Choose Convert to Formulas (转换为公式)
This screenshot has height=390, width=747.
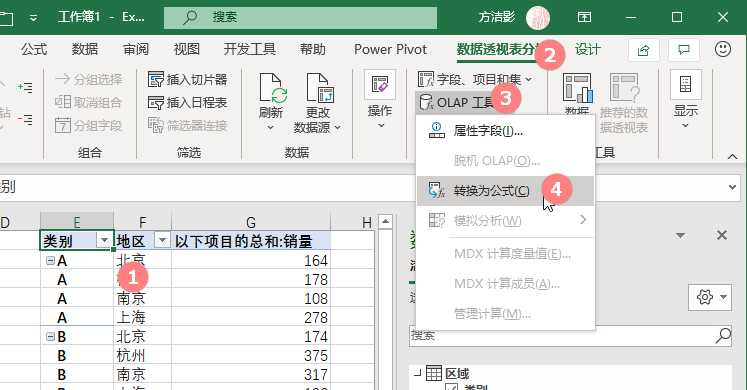point(505,190)
